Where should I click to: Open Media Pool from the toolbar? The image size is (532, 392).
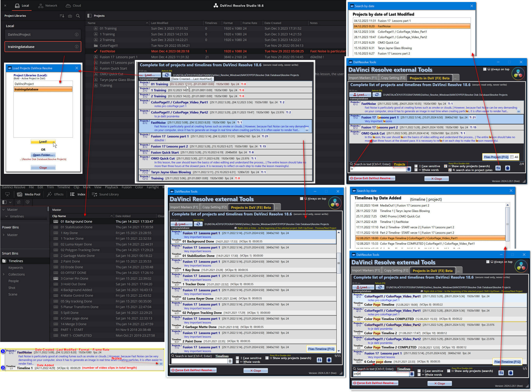pos(29,194)
